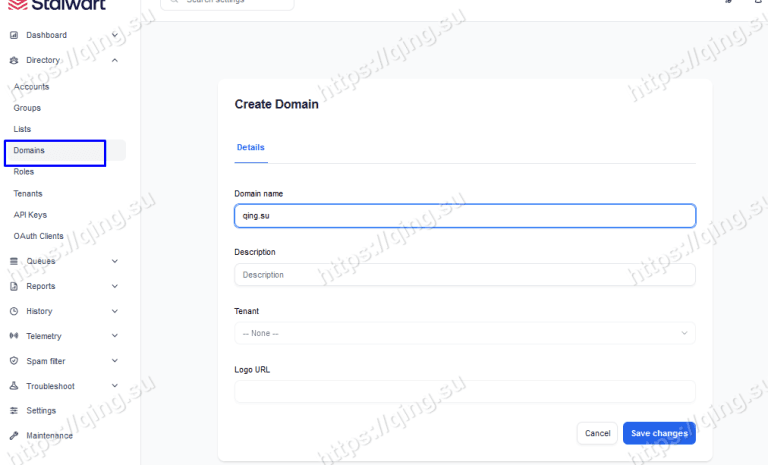Expand the Troubleshoot section chevron
The width and height of the screenshot is (768, 465).
coord(115,386)
